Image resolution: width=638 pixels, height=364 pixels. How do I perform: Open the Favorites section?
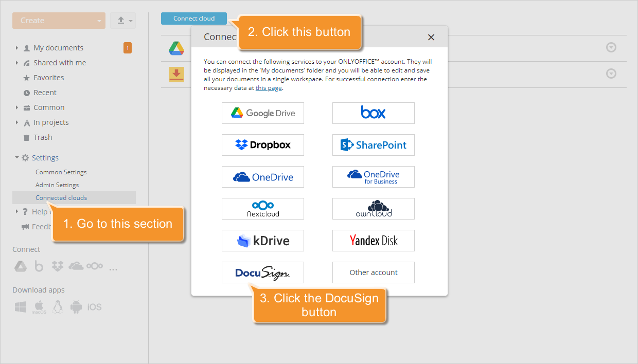coord(48,78)
